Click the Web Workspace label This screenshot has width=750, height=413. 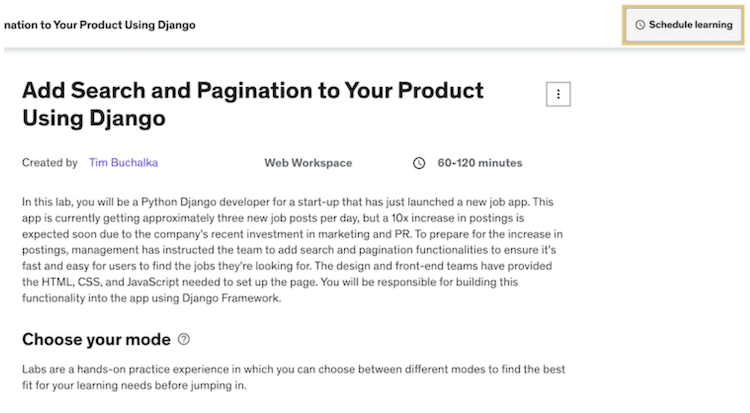pos(308,163)
